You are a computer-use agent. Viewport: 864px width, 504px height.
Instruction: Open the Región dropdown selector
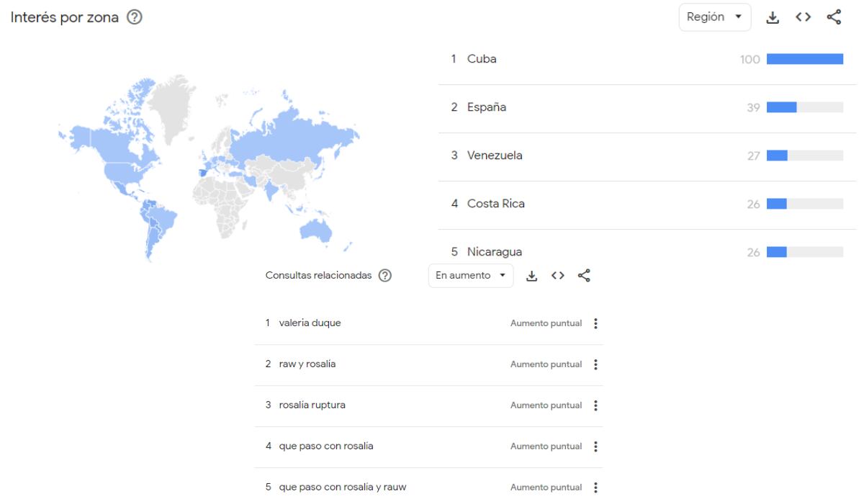714,17
